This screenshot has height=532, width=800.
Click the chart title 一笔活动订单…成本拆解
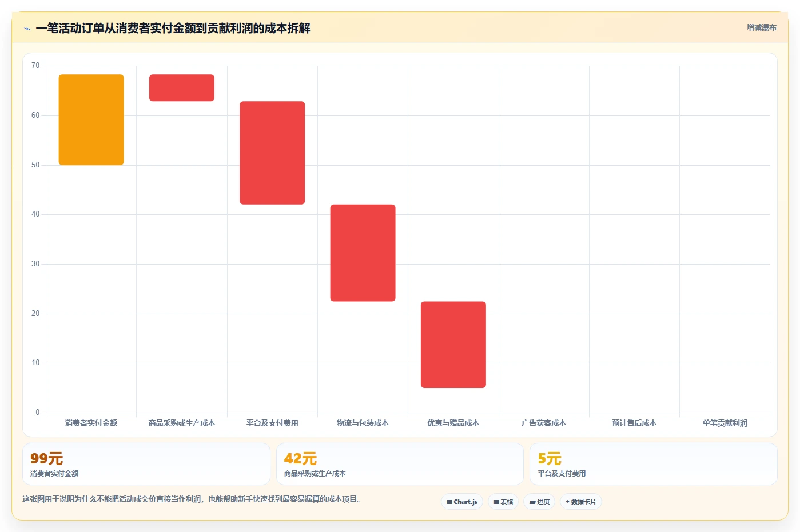tap(173, 28)
